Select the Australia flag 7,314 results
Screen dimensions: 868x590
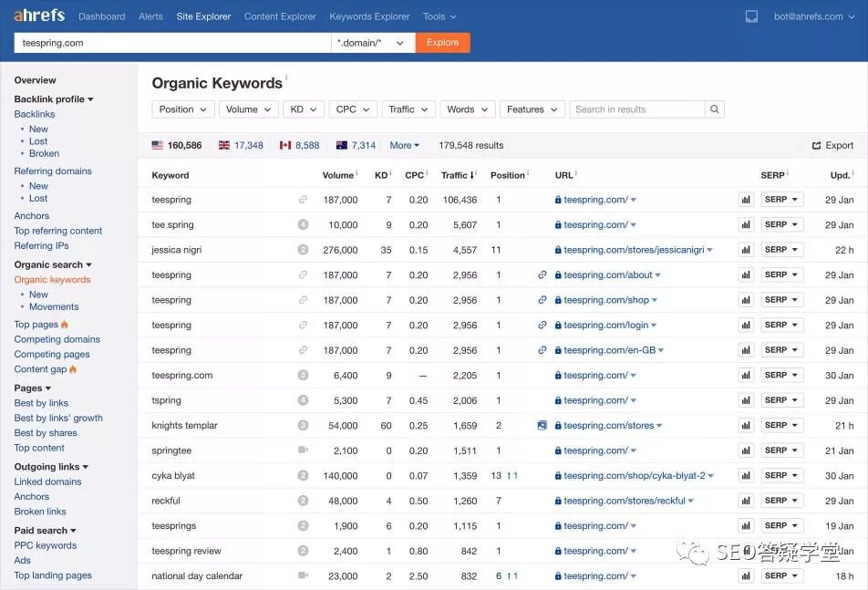pos(356,146)
